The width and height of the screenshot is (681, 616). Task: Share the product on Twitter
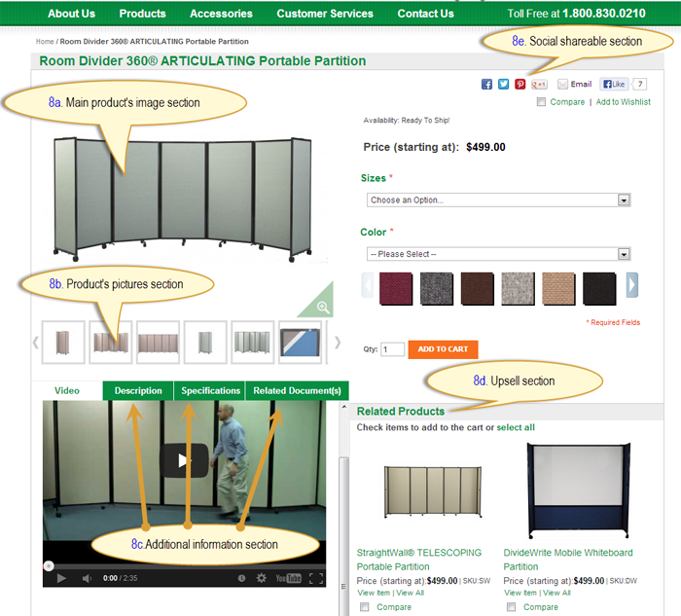pyautogui.click(x=503, y=85)
